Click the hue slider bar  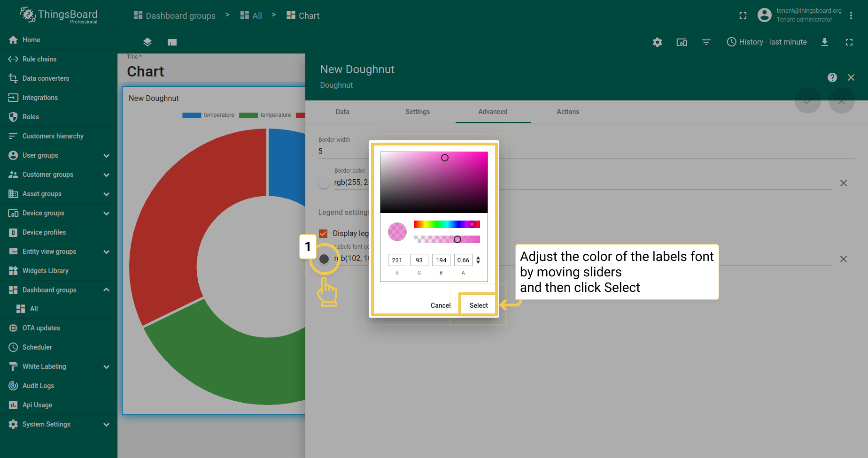[447, 224]
